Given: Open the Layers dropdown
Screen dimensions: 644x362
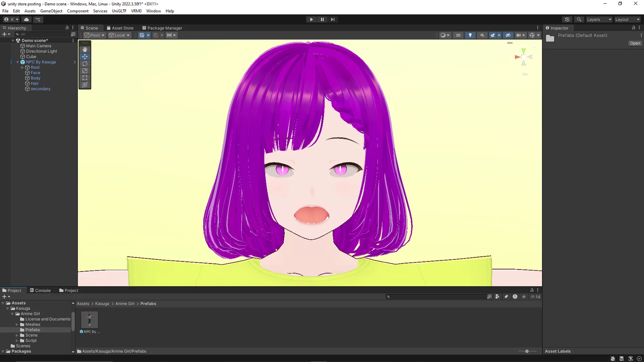Looking at the screenshot, I should click(599, 19).
